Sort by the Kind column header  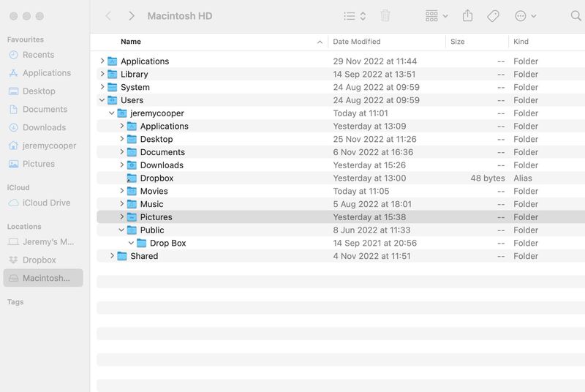[x=521, y=42]
